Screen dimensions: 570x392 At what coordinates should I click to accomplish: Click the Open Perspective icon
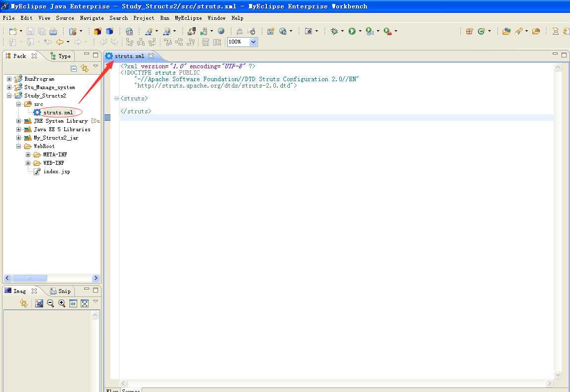(469, 31)
